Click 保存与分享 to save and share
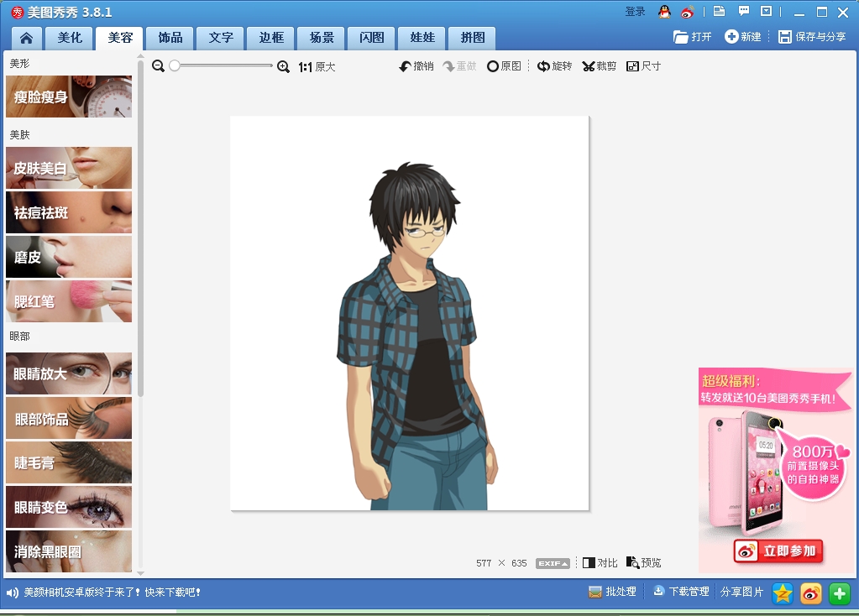859x616 pixels. click(813, 37)
